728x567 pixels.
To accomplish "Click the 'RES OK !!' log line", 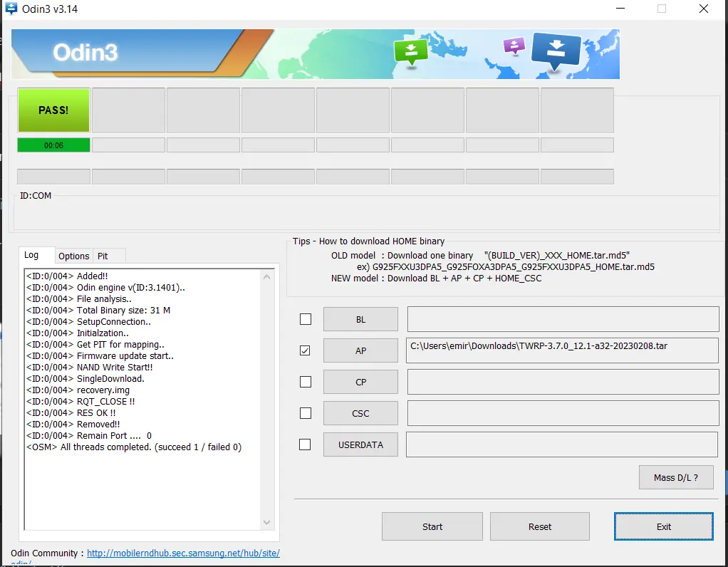I will point(71,413).
